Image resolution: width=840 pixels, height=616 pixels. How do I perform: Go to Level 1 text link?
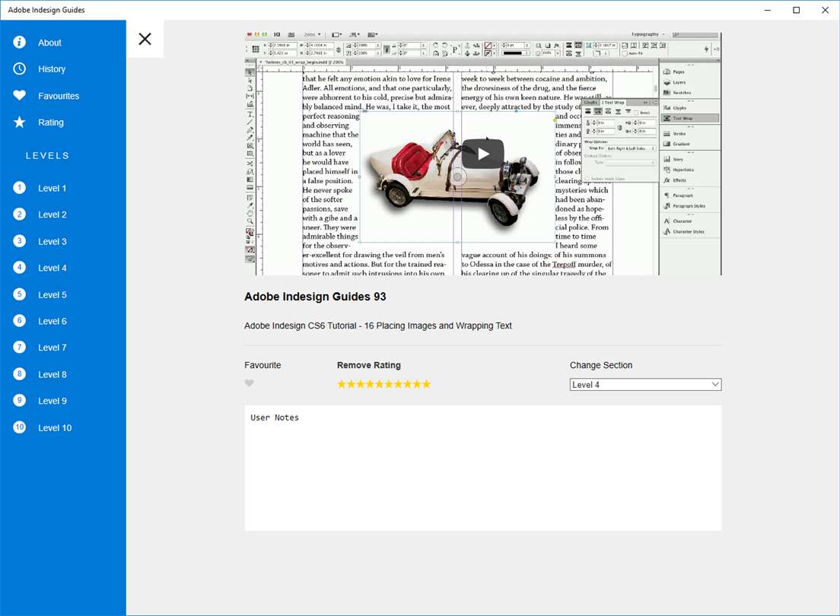[x=52, y=189]
